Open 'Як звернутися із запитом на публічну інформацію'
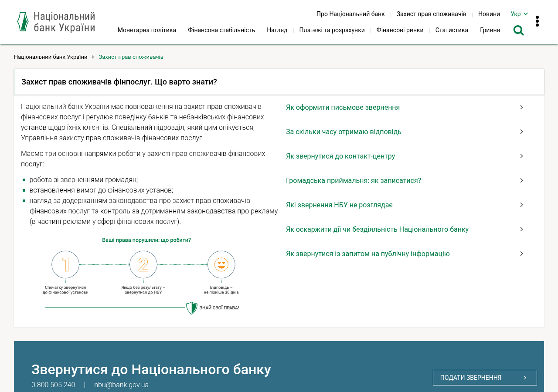Image resolution: width=558 pixels, height=392 pixels. [368, 253]
